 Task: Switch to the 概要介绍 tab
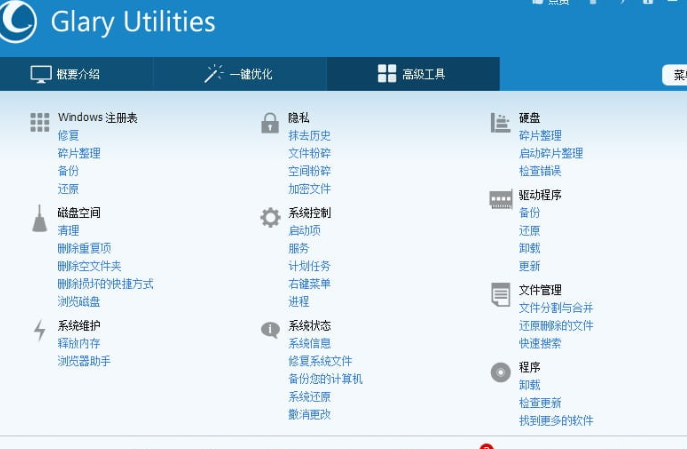click(76, 74)
